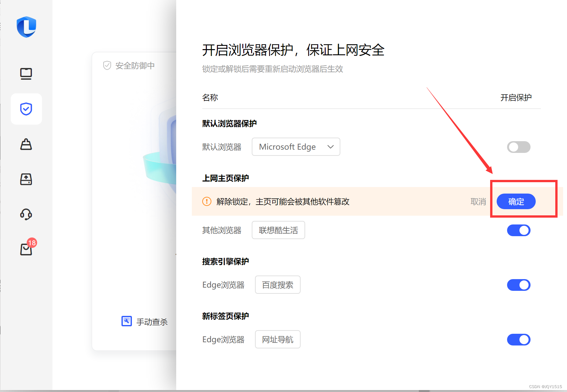Open the drive upload sidebar icon
The height and width of the screenshot is (392, 567).
26,179
